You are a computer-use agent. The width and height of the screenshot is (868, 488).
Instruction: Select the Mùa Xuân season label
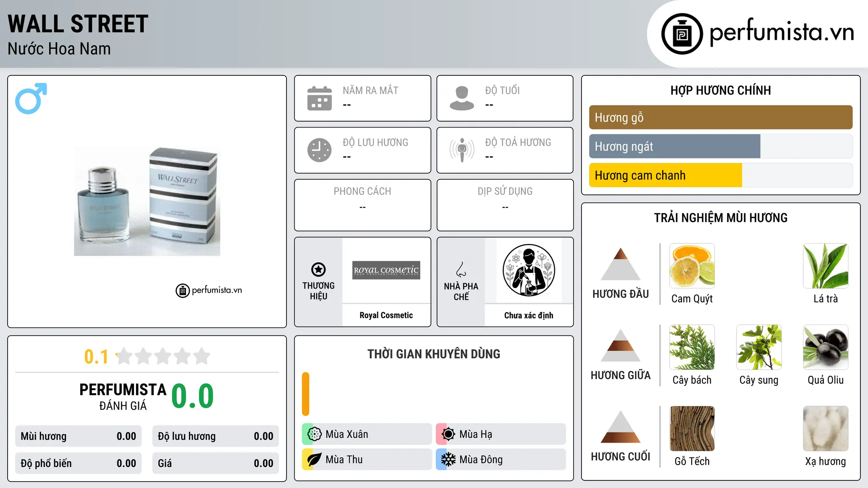click(x=347, y=434)
